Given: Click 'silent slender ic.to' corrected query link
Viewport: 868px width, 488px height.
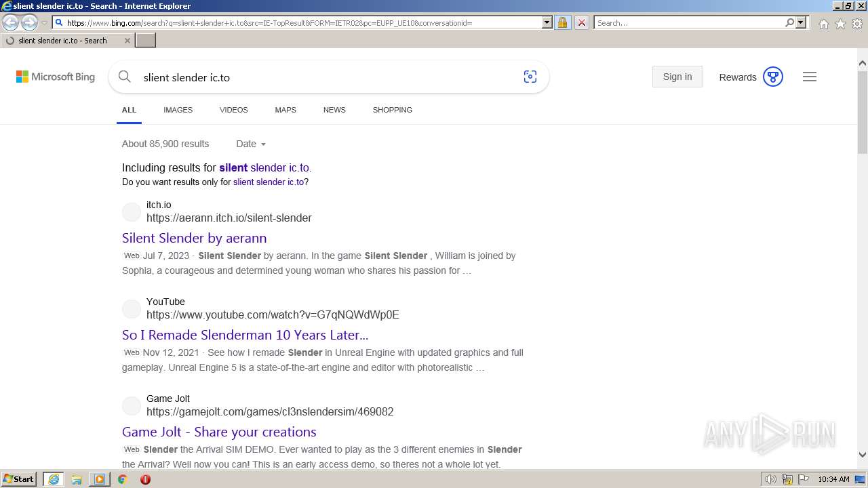Looking at the screenshot, I should pyautogui.click(x=264, y=167).
